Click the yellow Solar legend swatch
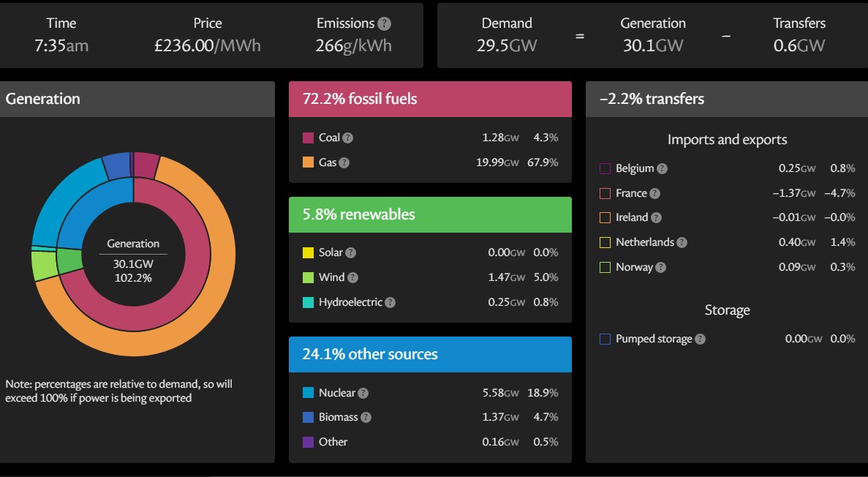 (308, 252)
